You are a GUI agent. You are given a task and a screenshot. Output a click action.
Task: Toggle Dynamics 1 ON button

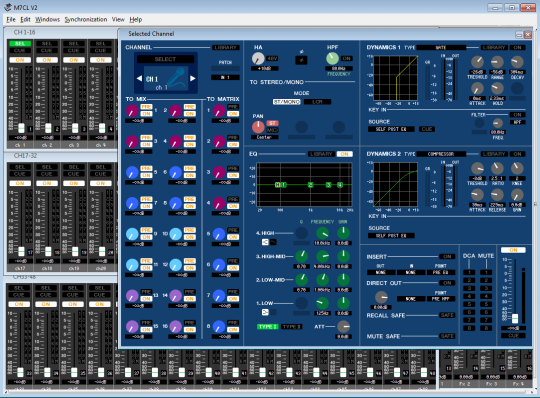tap(517, 48)
